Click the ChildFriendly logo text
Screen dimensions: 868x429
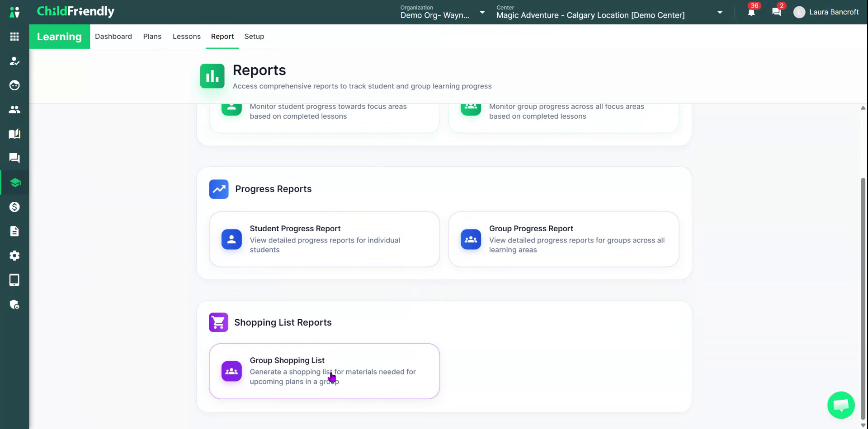point(75,12)
